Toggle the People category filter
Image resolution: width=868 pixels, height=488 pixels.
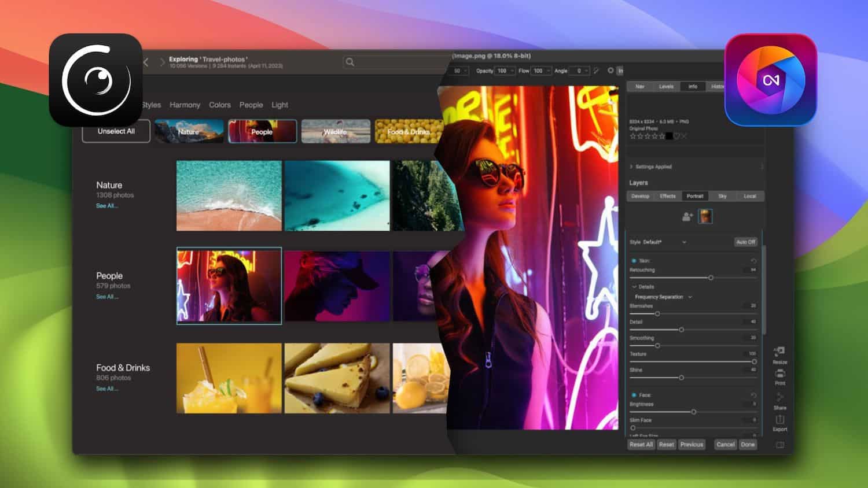pyautogui.click(x=262, y=131)
